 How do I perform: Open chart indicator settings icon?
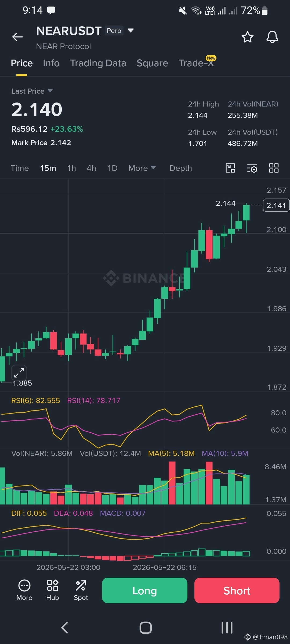pos(252,168)
